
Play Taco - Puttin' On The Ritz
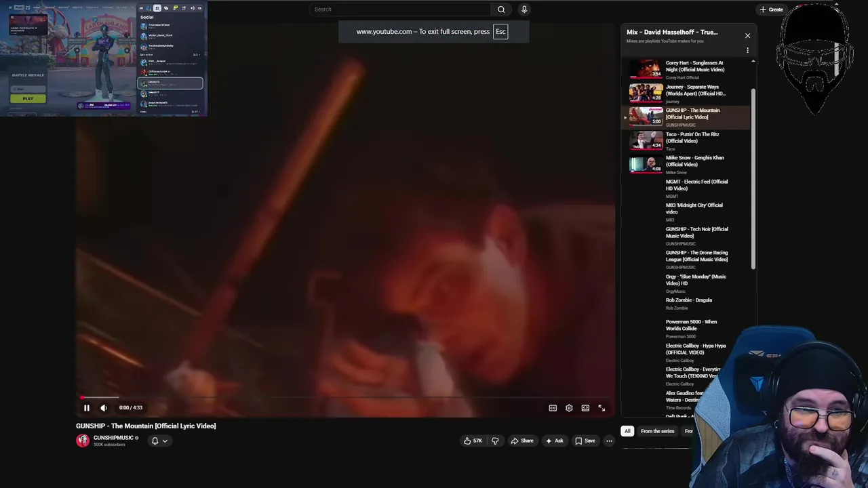[686, 140]
